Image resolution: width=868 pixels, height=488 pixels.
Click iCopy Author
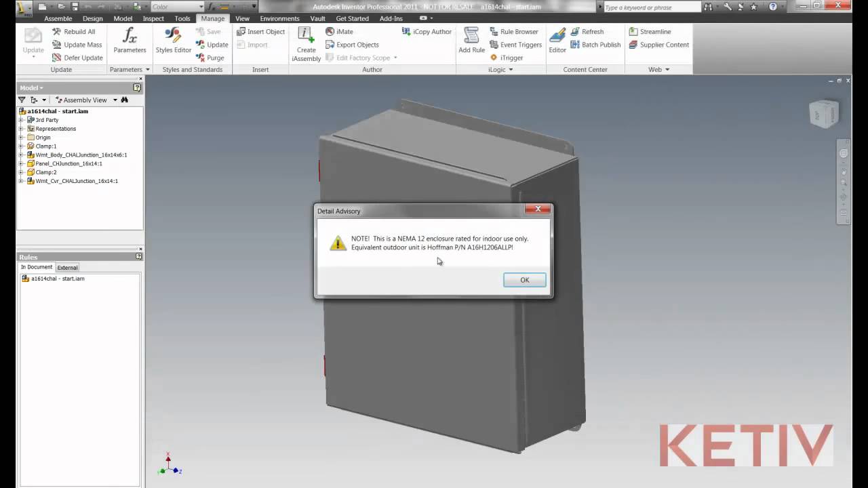(427, 32)
